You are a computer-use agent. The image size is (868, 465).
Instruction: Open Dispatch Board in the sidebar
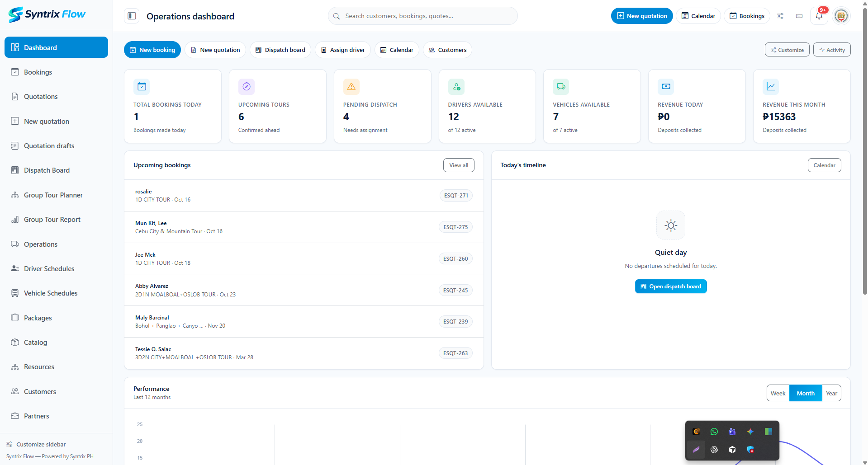click(x=56, y=170)
